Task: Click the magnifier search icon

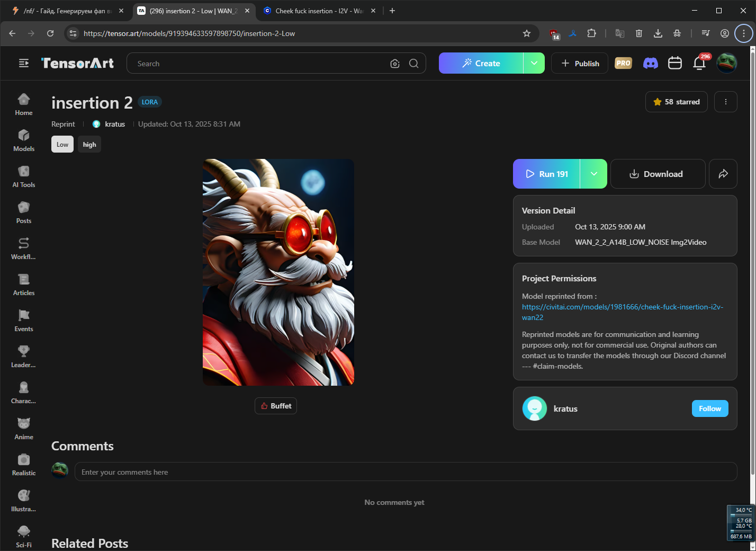Action: click(x=414, y=64)
